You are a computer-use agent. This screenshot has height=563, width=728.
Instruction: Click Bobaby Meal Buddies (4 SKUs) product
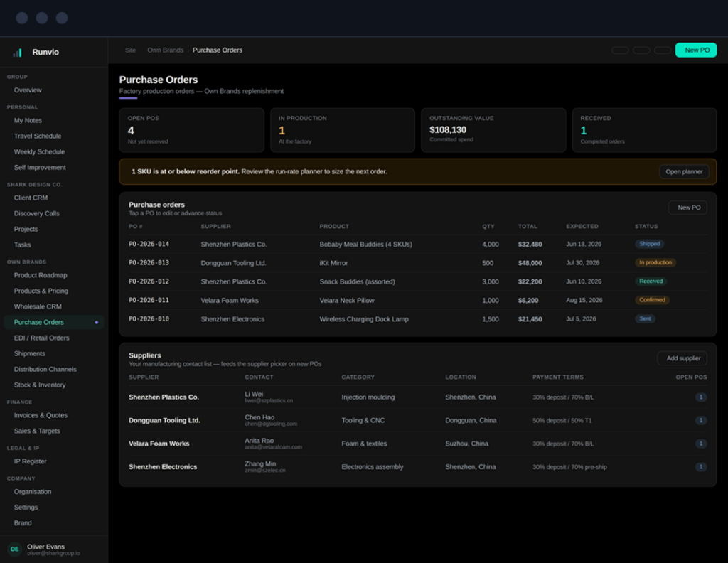click(x=365, y=244)
